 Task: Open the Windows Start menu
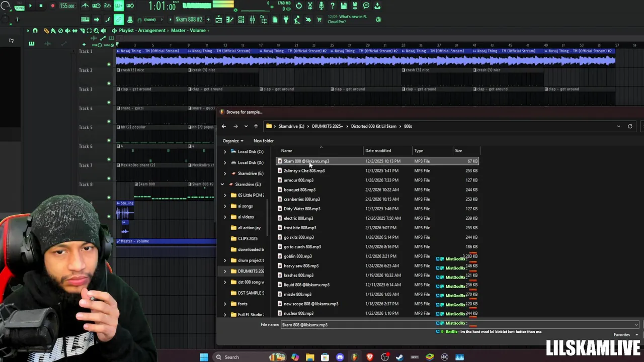click(204, 357)
